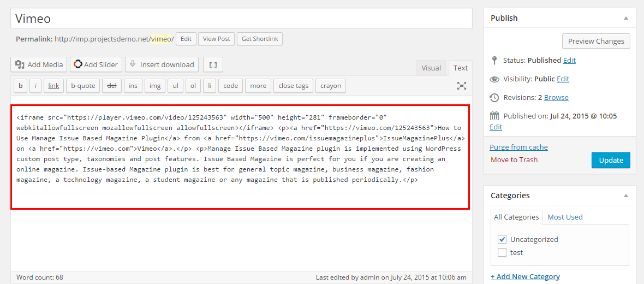
Task: Expand the Add New Category link
Action: 525,276
